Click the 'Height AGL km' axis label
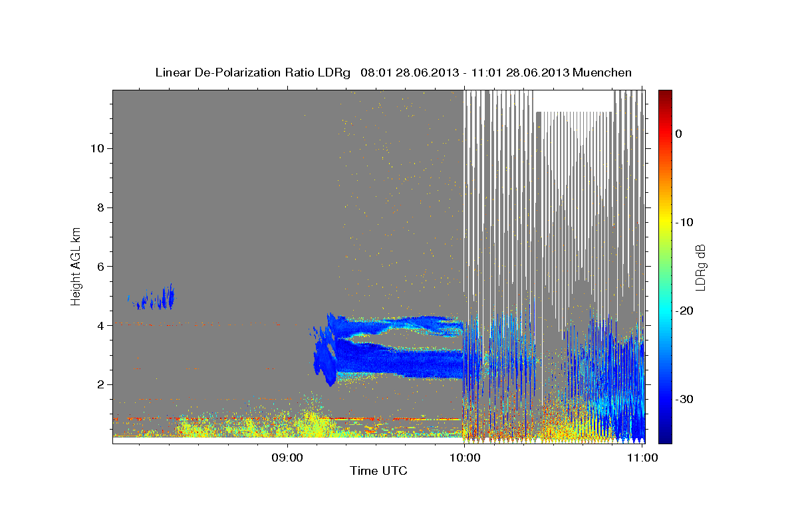This screenshot has width=798, height=532. coord(76,265)
